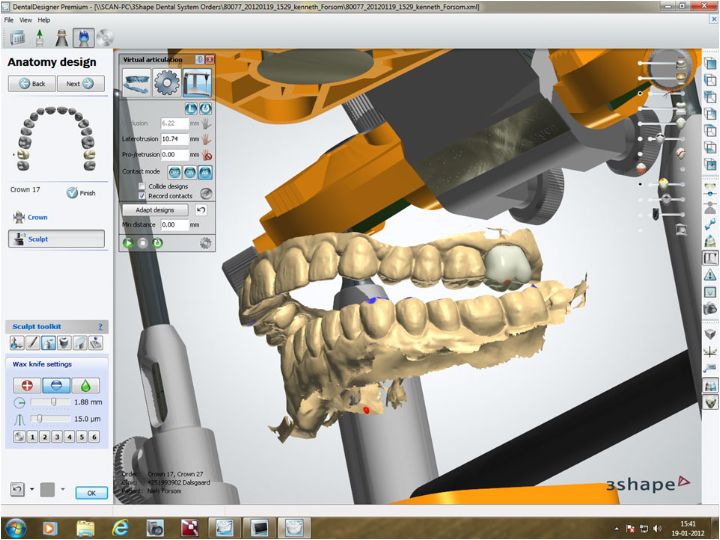Select the jaw motion mode in Virtual articulation
The image size is (720, 540).
[x=137, y=82]
